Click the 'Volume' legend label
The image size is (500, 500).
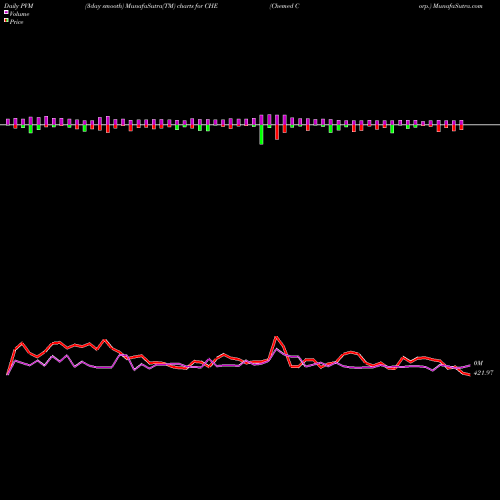(19, 14)
